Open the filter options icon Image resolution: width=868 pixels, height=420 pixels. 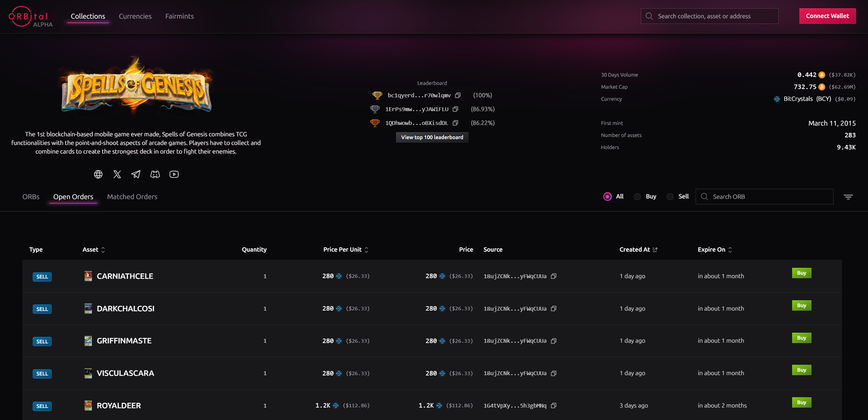[x=848, y=197]
